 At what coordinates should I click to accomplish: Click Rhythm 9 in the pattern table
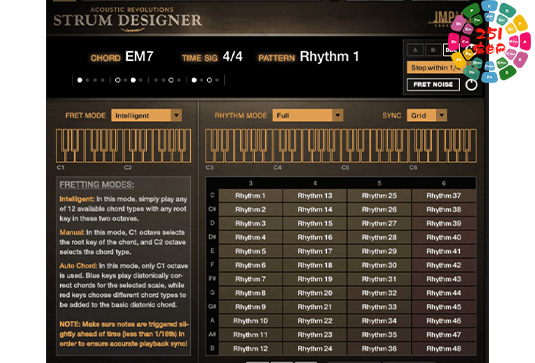click(x=250, y=307)
